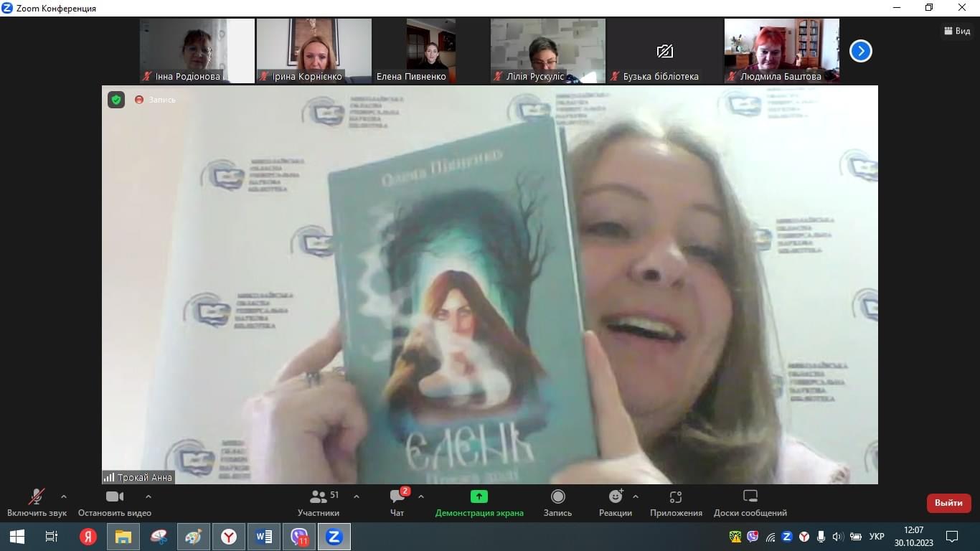Image resolution: width=980 pixels, height=551 pixels.
Task: Open the Приложения apps panel
Action: 676,502
